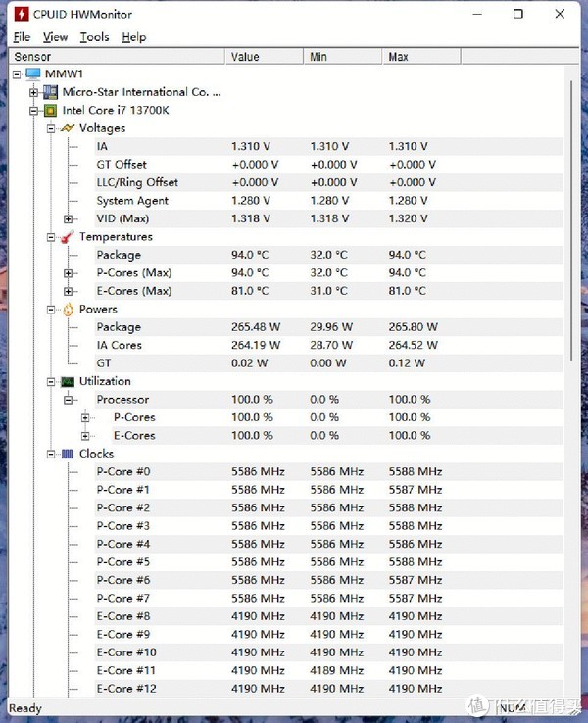Select the E-Core #10 clock row
This screenshot has height=723, width=588.
[x=329, y=652]
